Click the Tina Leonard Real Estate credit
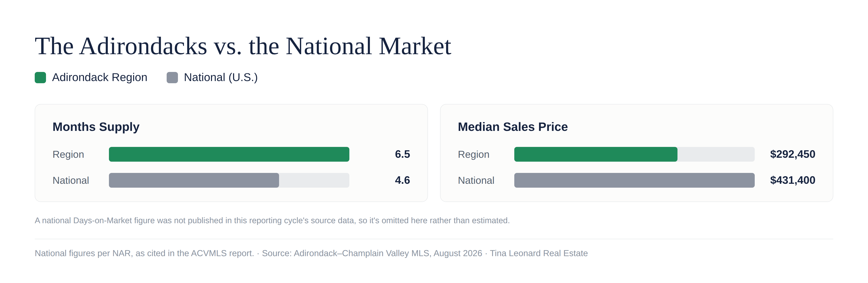 point(539,253)
